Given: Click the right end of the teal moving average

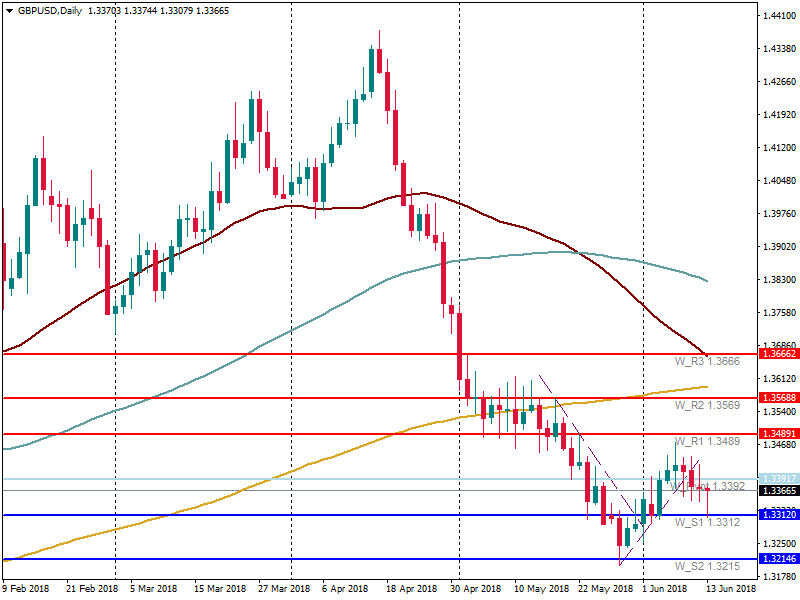Looking at the screenshot, I should pos(707,280).
